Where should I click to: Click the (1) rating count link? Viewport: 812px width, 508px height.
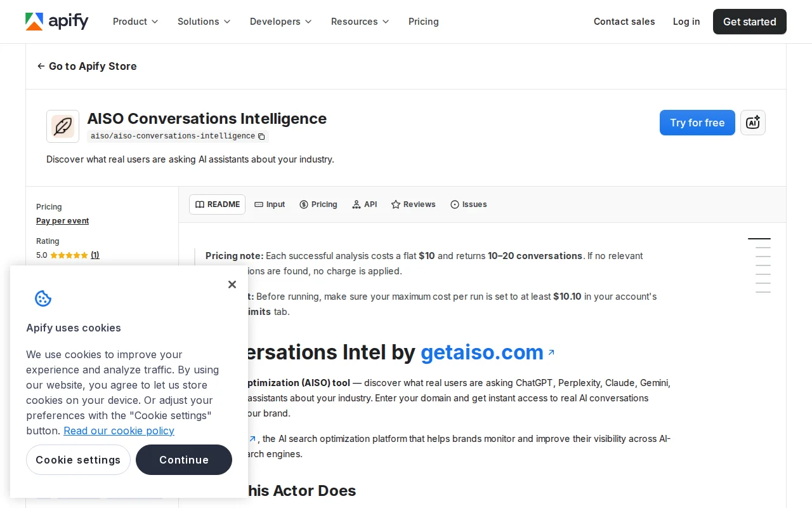[95, 255]
